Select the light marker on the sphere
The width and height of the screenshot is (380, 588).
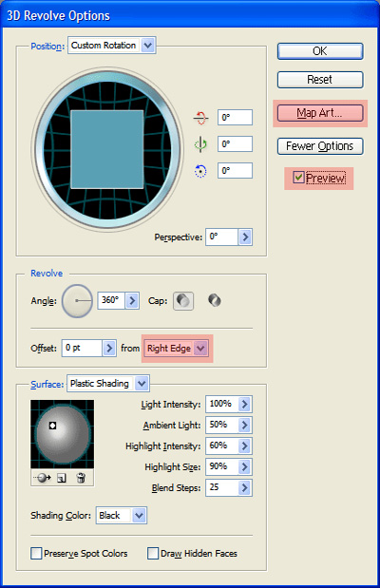pyautogui.click(x=52, y=426)
